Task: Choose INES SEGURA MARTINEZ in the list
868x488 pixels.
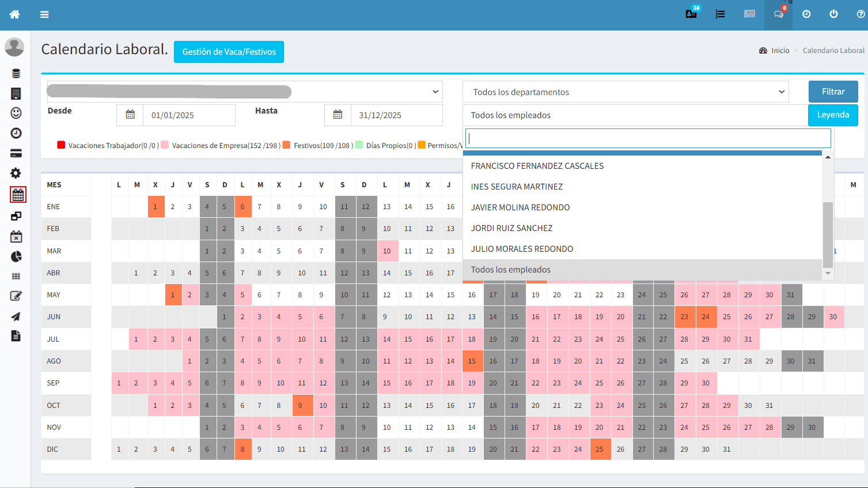Action: click(x=517, y=187)
